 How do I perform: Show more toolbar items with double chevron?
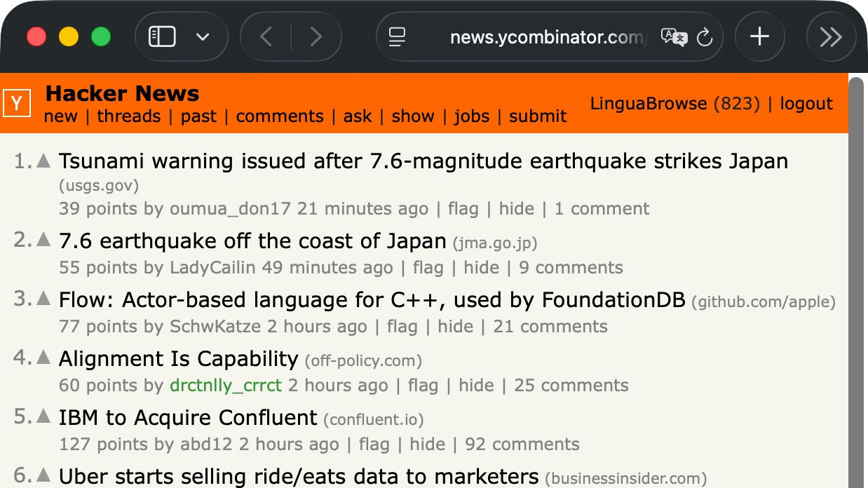(x=831, y=36)
